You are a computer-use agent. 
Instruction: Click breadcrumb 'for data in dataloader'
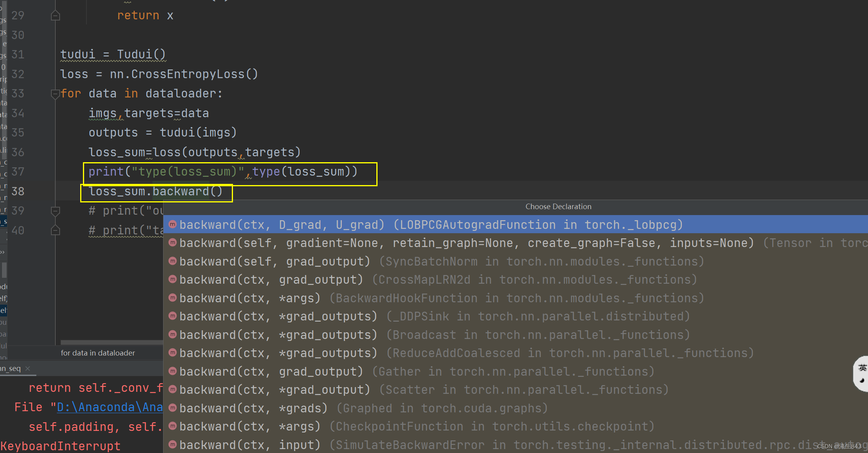click(98, 353)
